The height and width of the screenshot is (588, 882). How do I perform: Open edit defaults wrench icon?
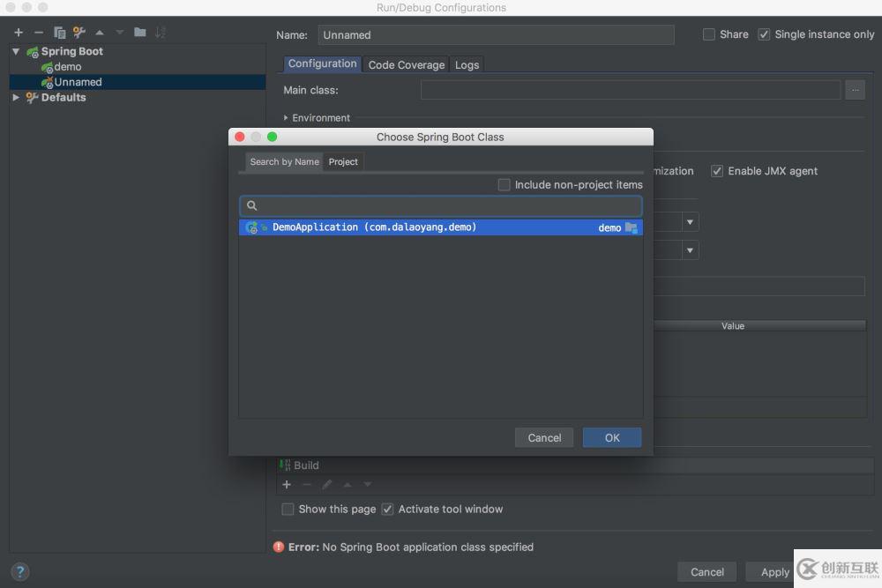point(79,33)
